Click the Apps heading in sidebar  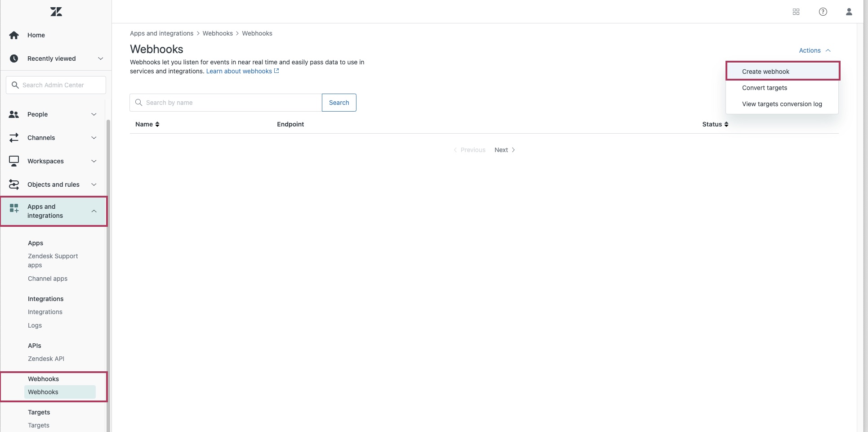pyautogui.click(x=36, y=243)
